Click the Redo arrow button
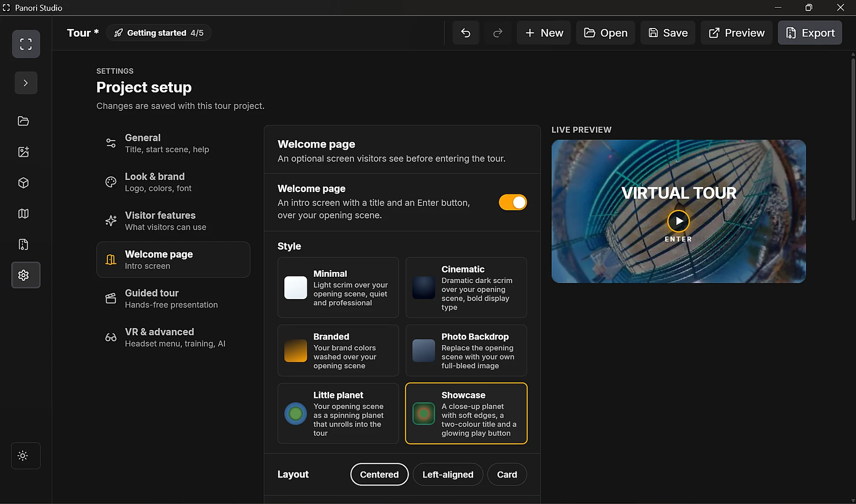 click(x=498, y=33)
